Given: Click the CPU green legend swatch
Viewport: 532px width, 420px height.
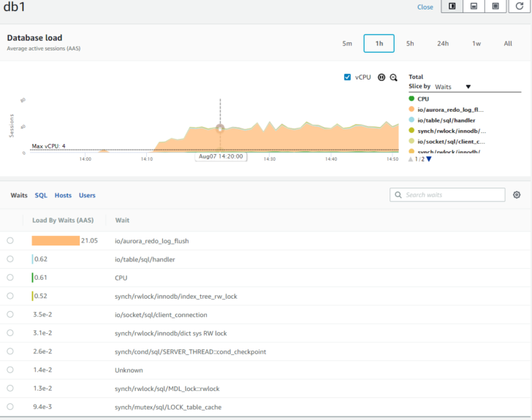Looking at the screenshot, I should point(411,99).
